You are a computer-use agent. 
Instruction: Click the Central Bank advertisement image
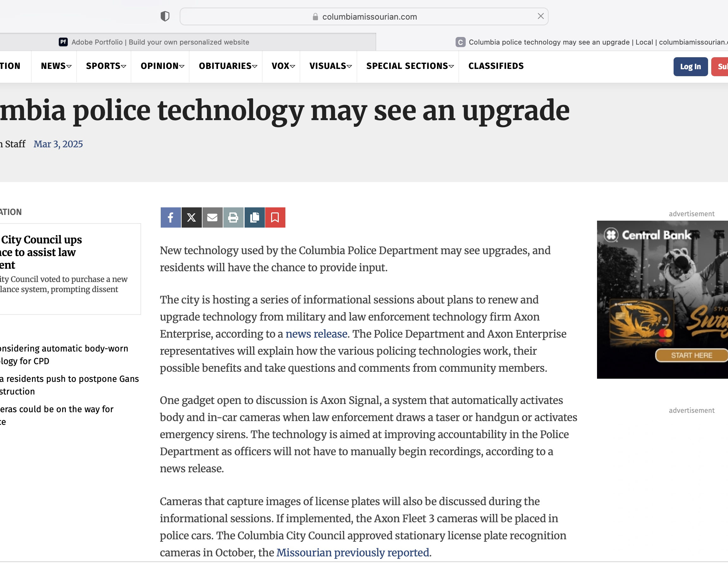662,299
